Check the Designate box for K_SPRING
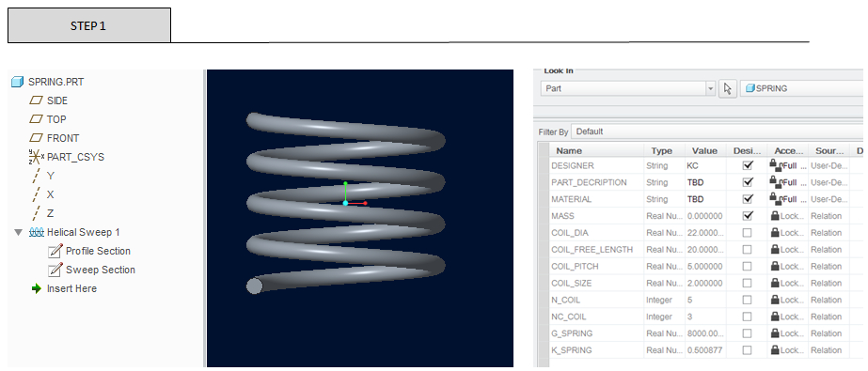The height and width of the screenshot is (371, 868). pyautogui.click(x=748, y=350)
